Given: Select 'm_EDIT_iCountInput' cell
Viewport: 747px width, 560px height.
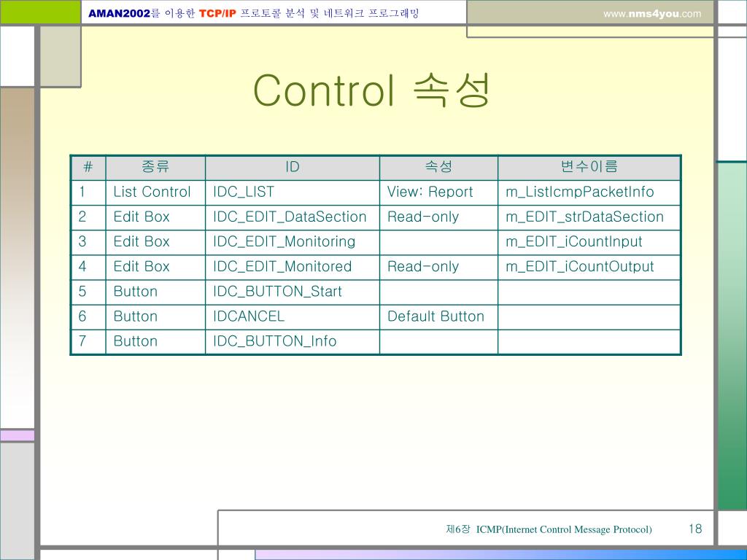Looking at the screenshot, I should (589, 241).
